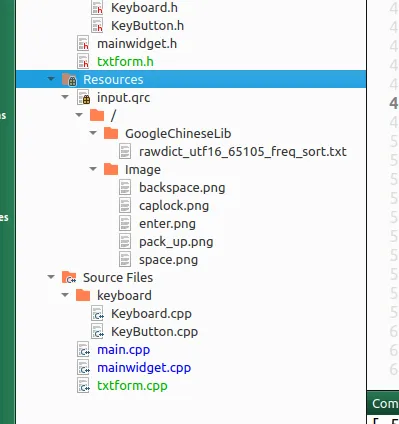Collapse the GoogleChineseLib folder

[x=93, y=133]
